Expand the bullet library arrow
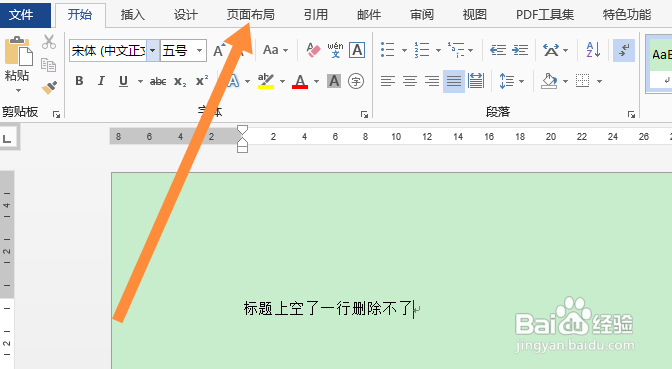 coord(404,51)
